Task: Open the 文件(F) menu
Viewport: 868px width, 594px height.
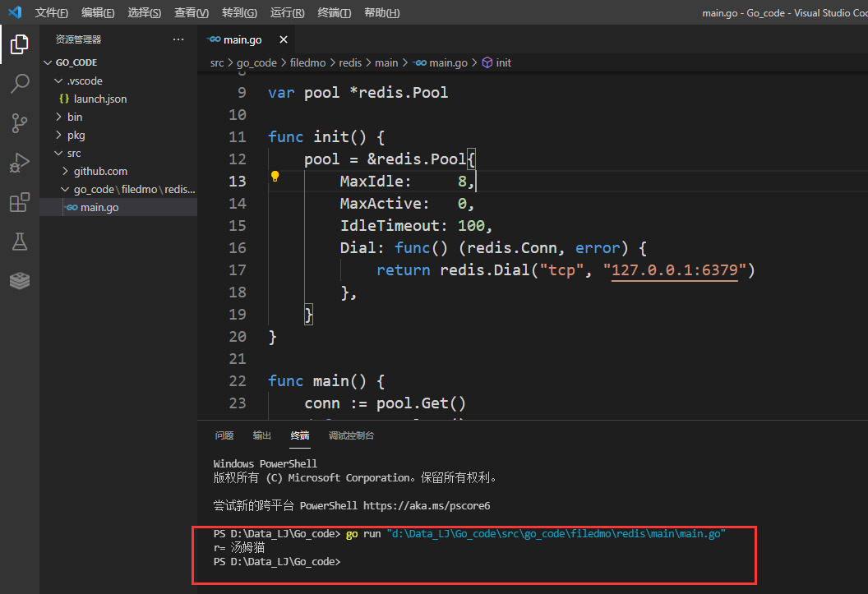Action: point(51,13)
